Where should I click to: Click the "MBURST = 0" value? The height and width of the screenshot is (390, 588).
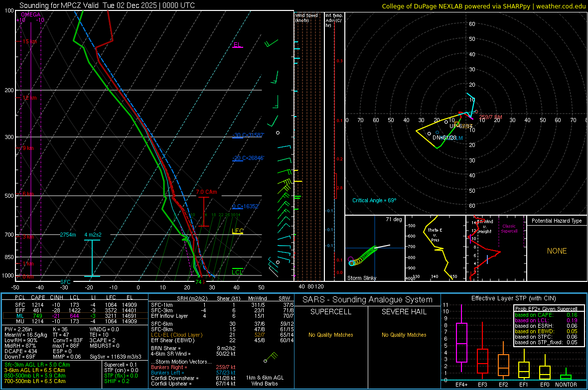tap(105, 346)
